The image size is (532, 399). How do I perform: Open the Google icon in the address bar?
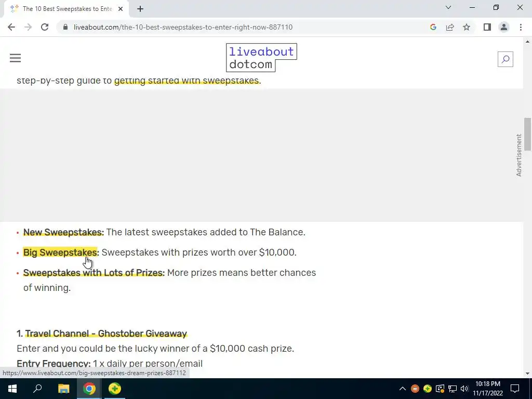433,27
